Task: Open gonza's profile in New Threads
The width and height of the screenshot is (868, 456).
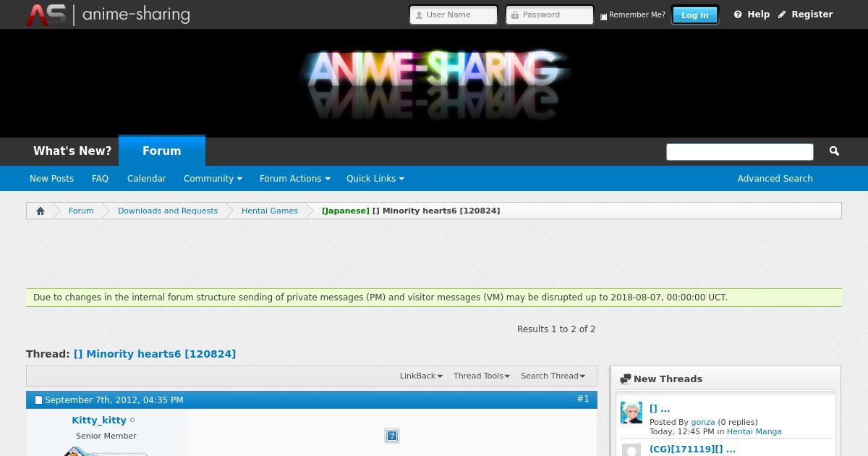Action: point(702,422)
